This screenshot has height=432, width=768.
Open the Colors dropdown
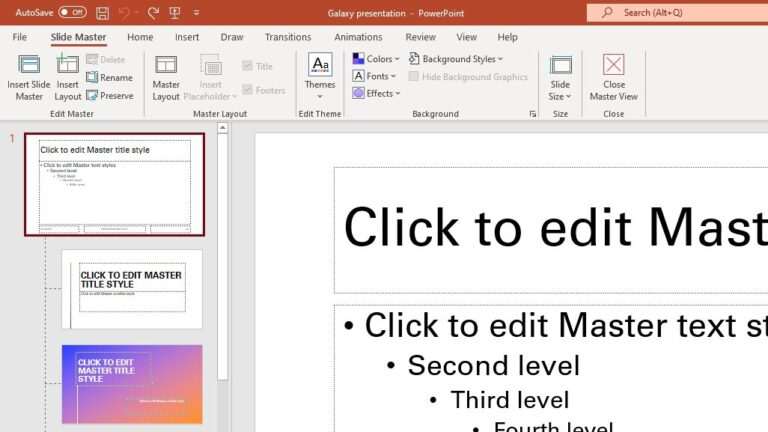click(x=376, y=59)
